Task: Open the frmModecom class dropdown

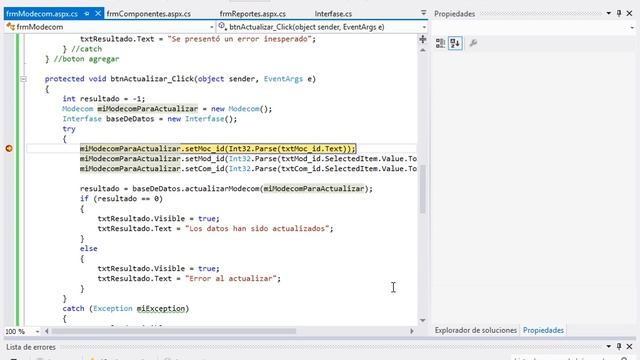Action: pyautogui.click(x=211, y=27)
